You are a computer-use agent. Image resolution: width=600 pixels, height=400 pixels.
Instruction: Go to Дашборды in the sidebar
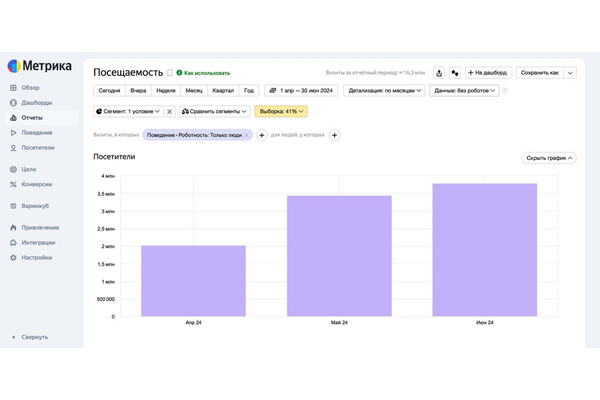tap(36, 103)
